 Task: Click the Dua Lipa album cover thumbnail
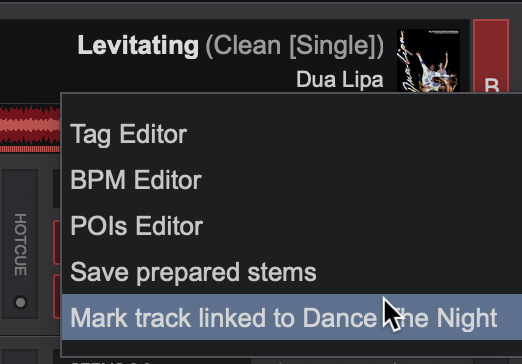[x=428, y=61]
